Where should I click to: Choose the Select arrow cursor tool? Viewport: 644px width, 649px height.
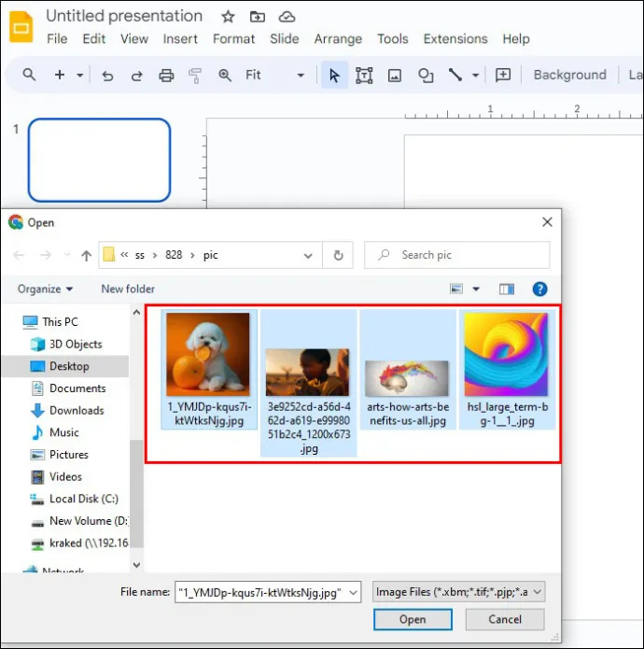[x=334, y=76]
